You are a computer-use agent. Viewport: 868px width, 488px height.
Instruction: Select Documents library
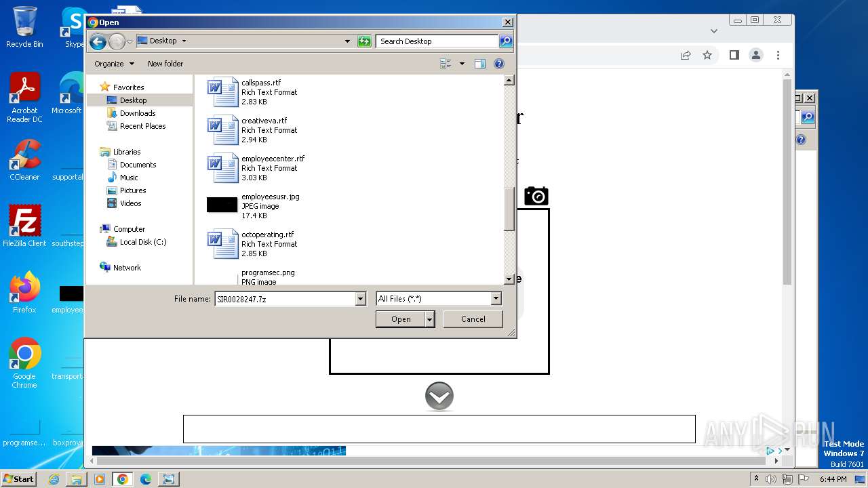pyautogui.click(x=138, y=165)
